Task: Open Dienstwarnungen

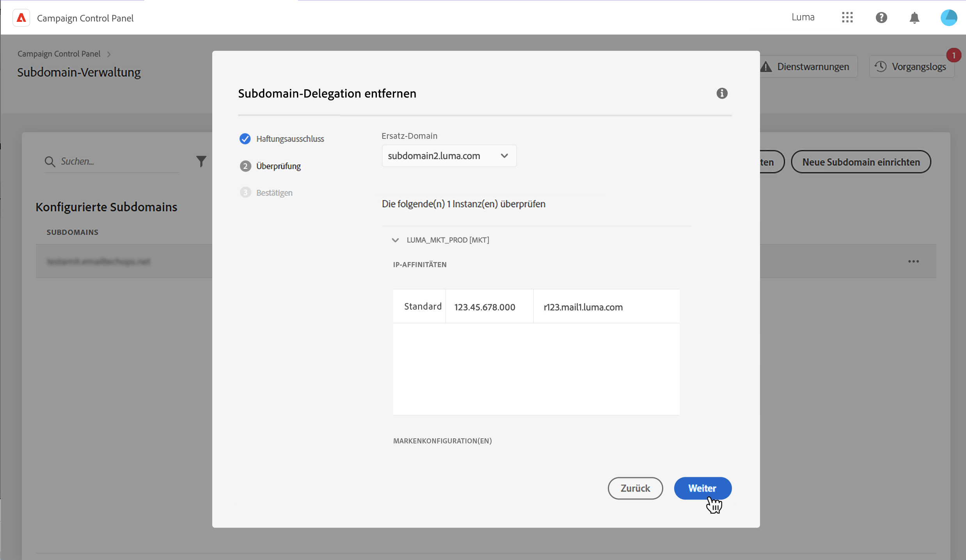Action: (807, 67)
